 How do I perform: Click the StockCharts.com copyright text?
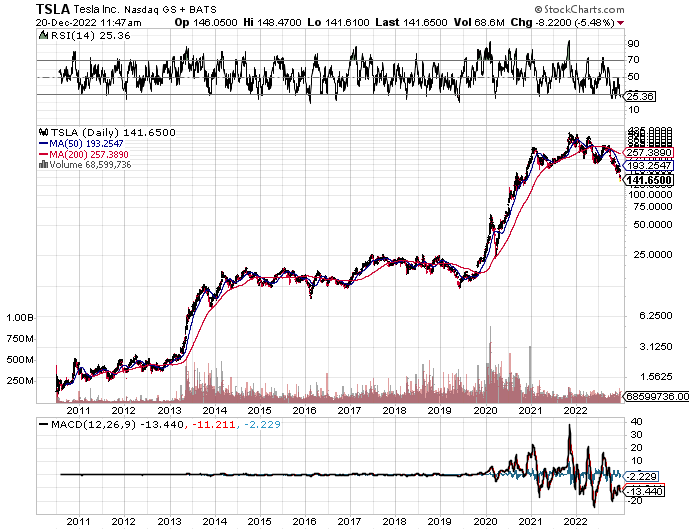pos(579,9)
